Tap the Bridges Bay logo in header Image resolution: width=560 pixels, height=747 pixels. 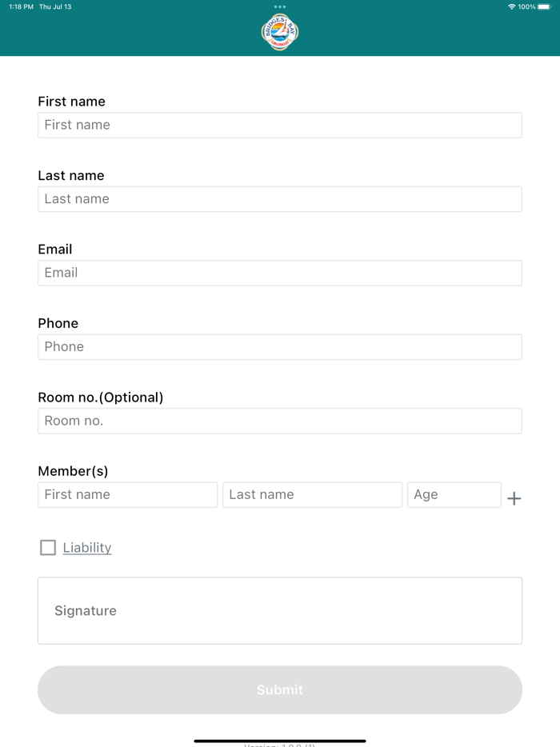[279, 33]
